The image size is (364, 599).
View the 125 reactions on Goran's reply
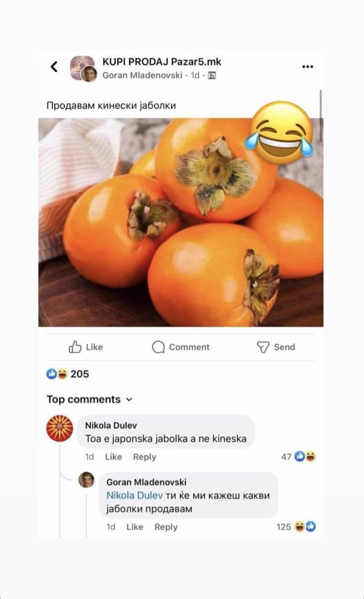click(296, 527)
